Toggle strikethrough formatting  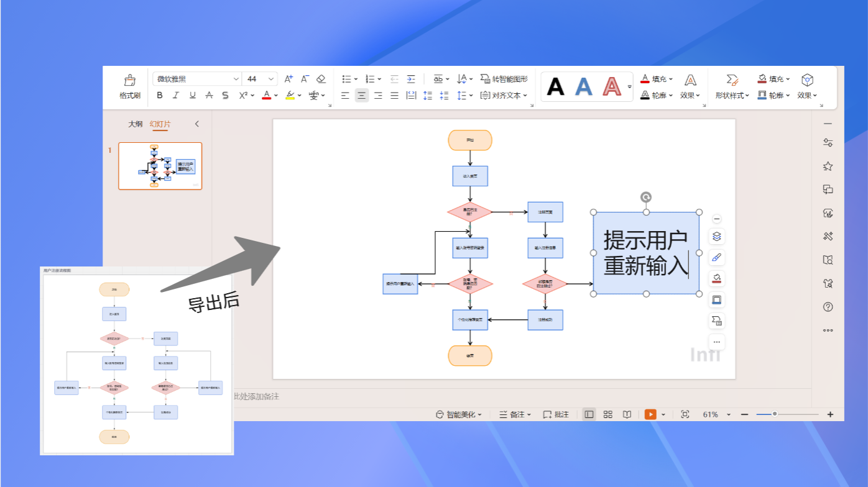[x=209, y=95]
